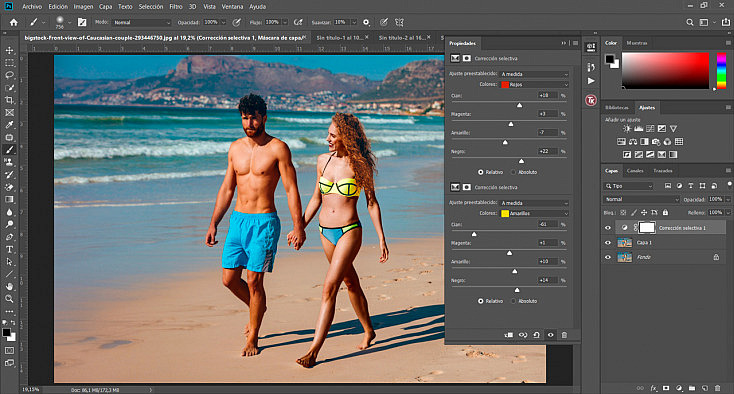Open lower Ajuste preestablecido A medida dropdown

535,203
